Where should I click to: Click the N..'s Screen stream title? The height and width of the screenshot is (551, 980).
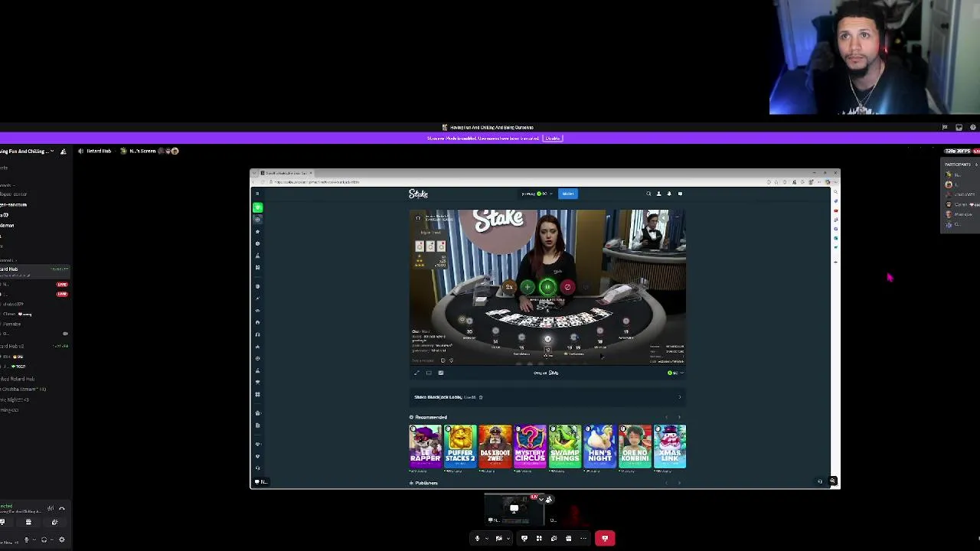tap(142, 151)
